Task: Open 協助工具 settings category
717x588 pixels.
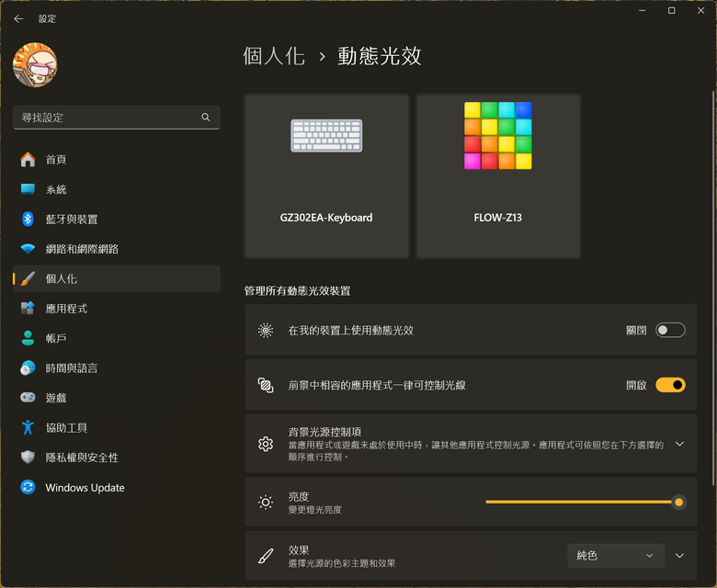Action: [117, 427]
